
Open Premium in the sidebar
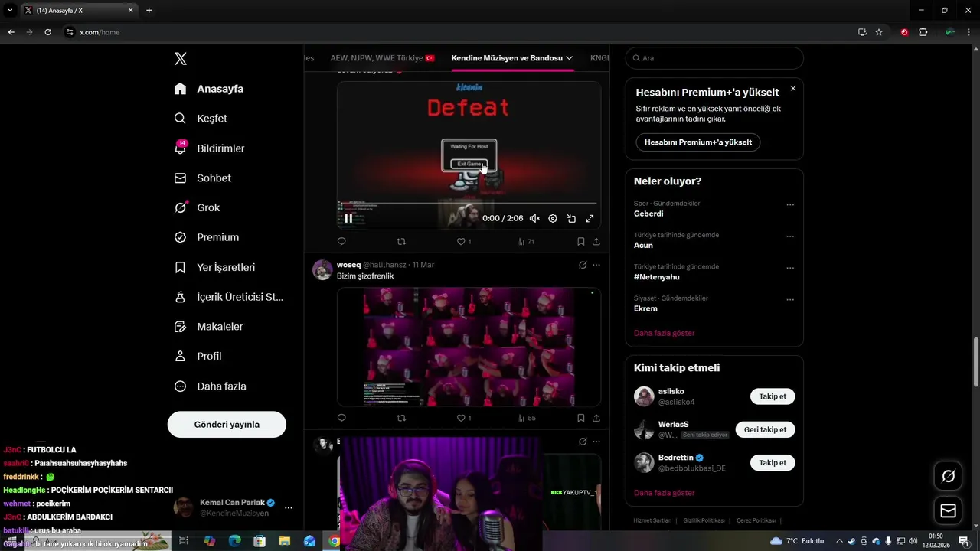tap(206, 237)
